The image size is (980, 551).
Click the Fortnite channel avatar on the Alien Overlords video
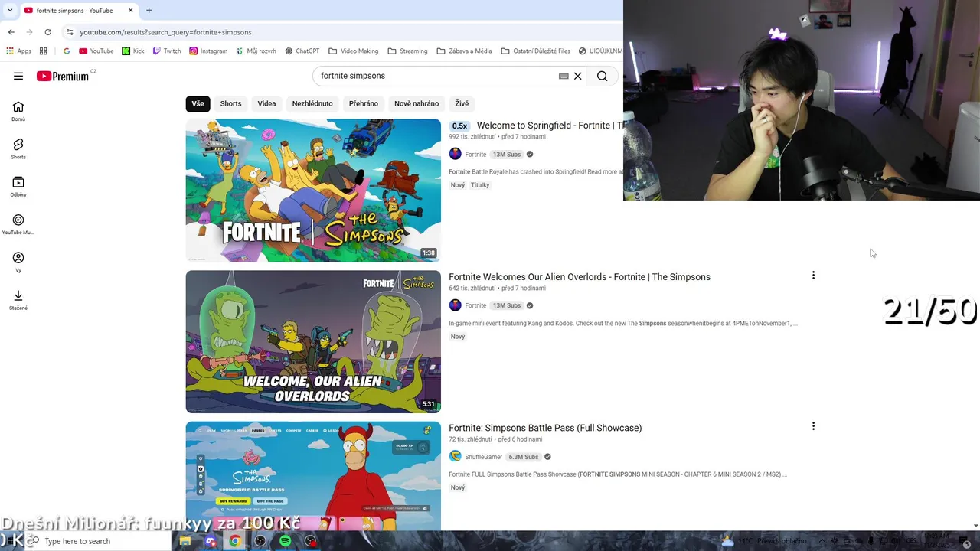pos(456,305)
